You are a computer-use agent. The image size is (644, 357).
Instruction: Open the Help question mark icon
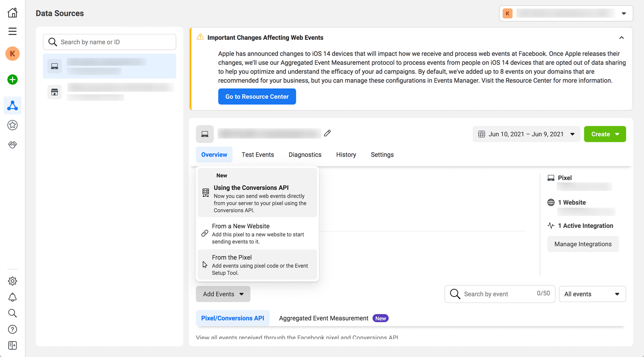click(12, 330)
